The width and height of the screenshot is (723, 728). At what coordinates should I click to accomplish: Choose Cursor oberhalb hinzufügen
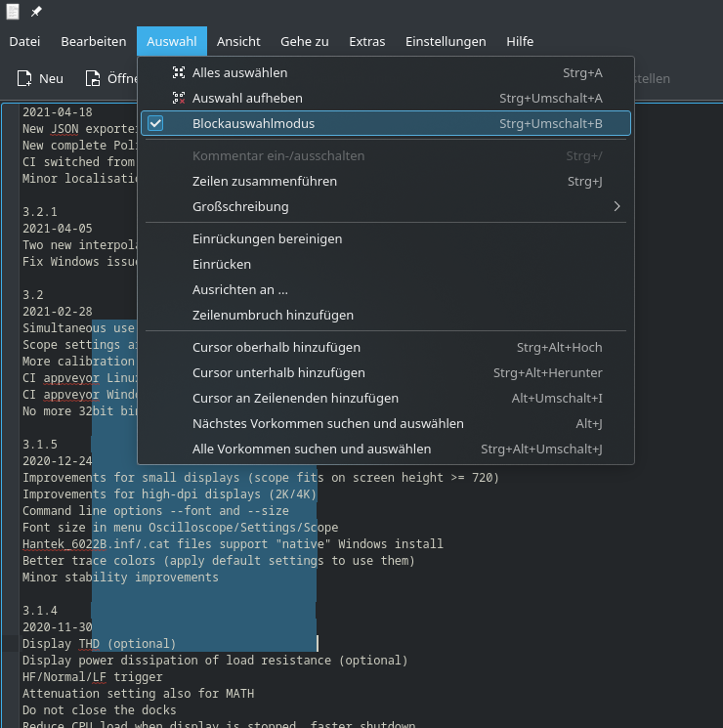tap(386, 347)
